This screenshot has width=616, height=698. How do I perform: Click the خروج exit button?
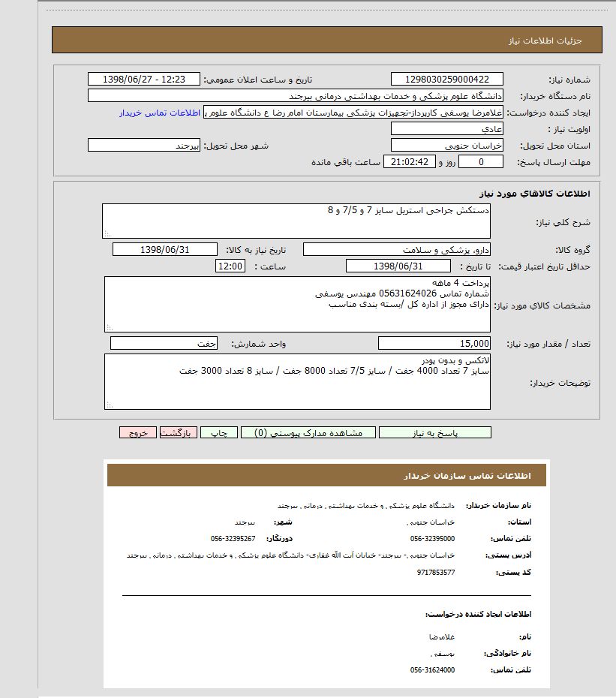pyautogui.click(x=138, y=433)
